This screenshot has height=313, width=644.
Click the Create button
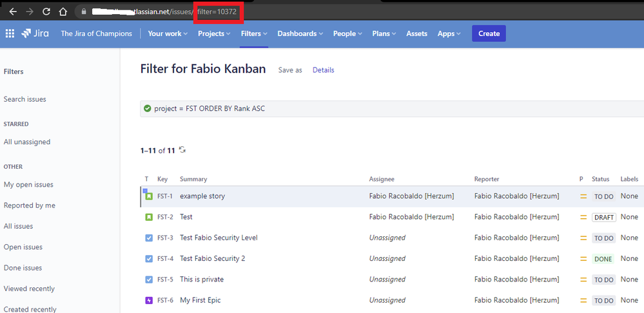point(489,33)
